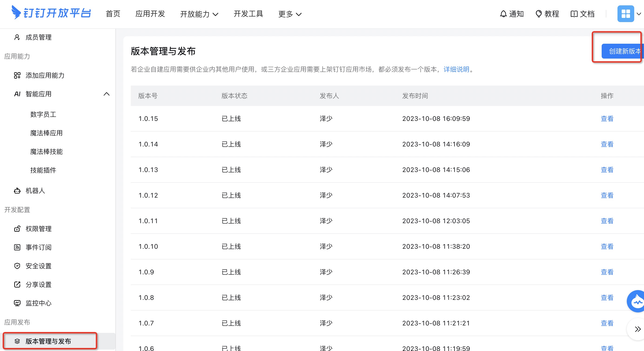This screenshot has width=644, height=351.
Task: Go to 首页 in top navigation
Action: click(113, 14)
